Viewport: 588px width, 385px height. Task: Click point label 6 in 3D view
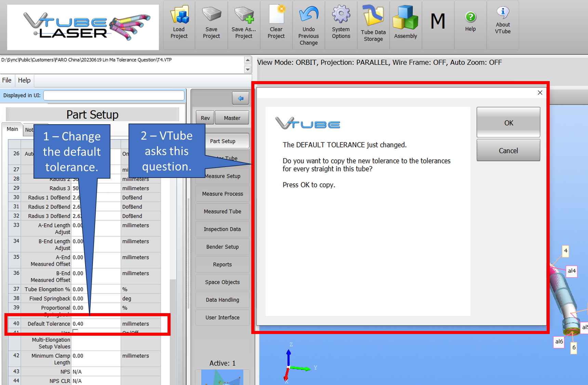(x=574, y=348)
